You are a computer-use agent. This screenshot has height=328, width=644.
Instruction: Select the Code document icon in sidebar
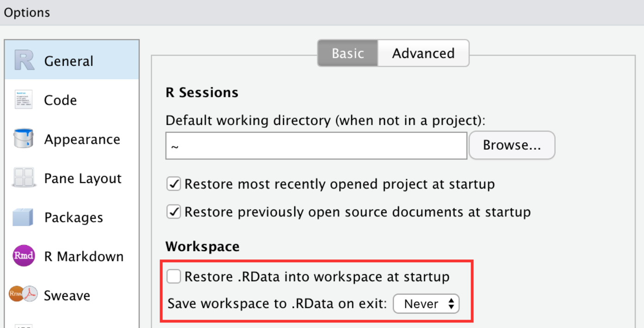24,100
